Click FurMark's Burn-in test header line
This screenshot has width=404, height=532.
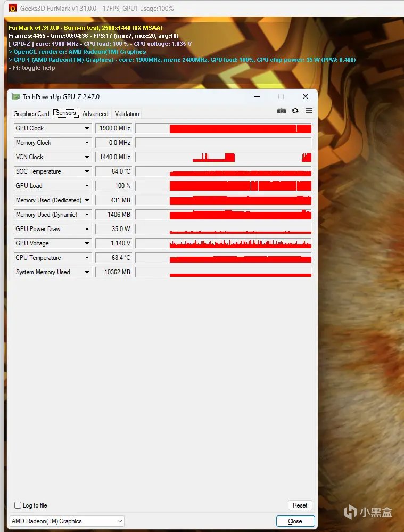pos(86,28)
